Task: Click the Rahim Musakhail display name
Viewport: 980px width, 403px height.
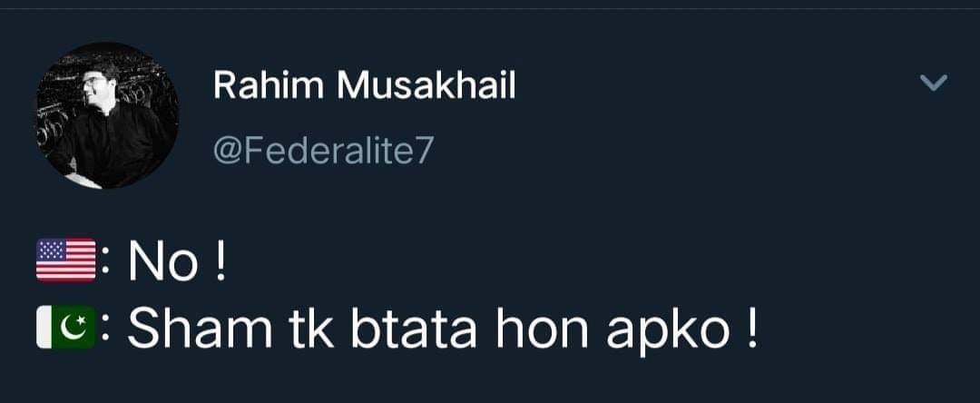Action: tap(365, 85)
